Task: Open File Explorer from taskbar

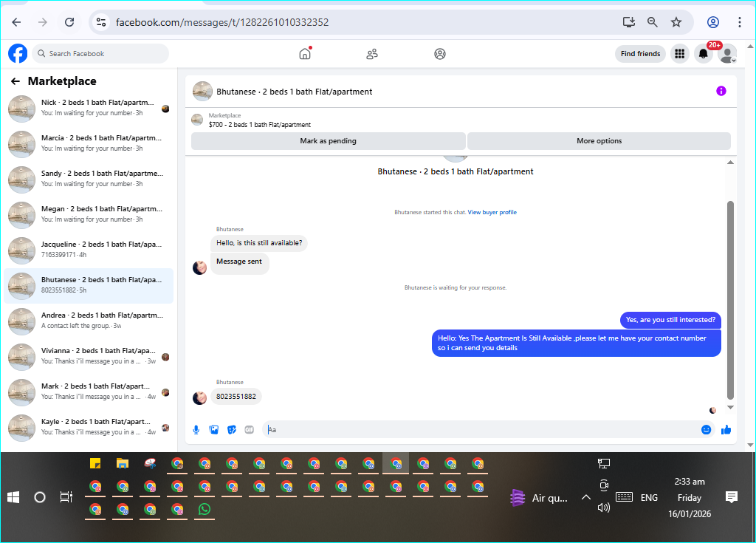Action: point(123,464)
